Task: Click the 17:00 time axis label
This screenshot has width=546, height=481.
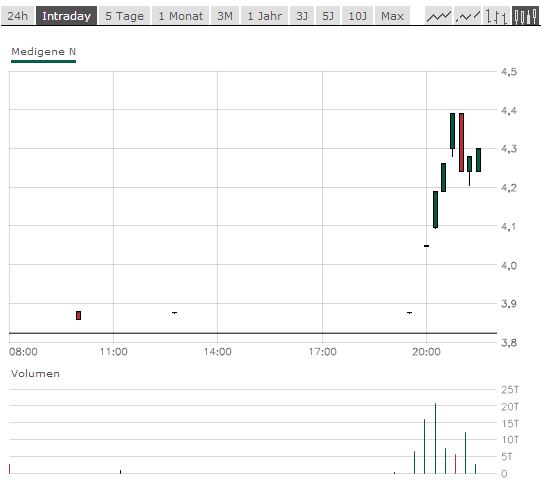Action: pos(322,352)
